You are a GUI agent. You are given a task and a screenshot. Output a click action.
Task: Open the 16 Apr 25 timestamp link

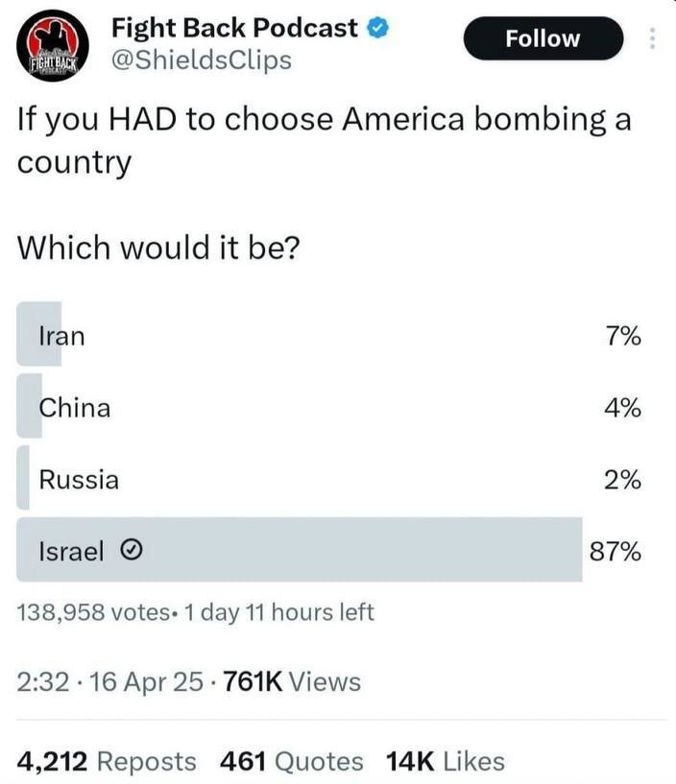(x=146, y=681)
